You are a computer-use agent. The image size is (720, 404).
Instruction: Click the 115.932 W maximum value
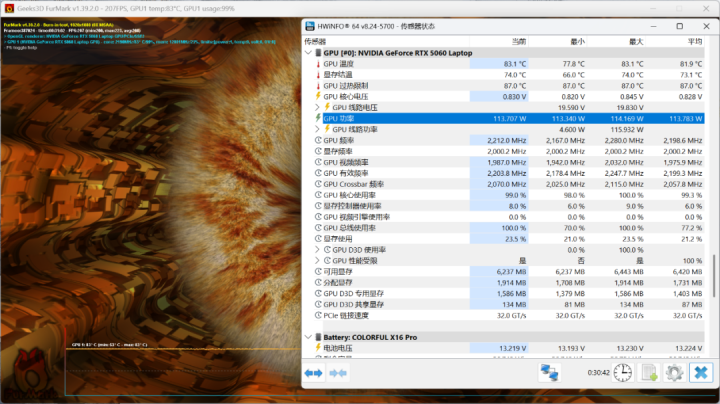[627, 129]
